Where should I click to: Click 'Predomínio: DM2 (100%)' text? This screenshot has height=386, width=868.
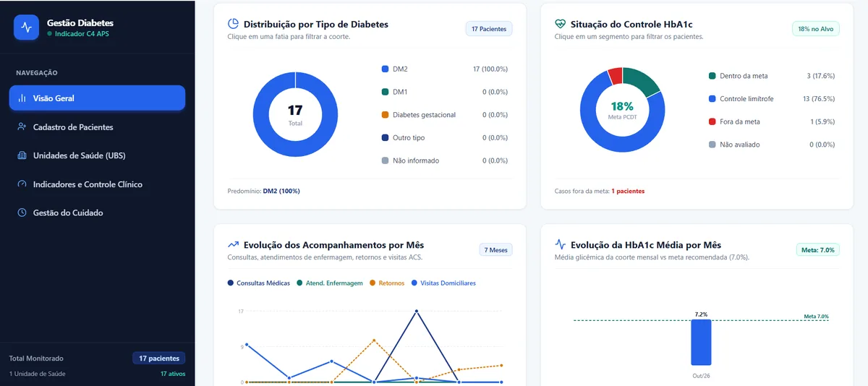point(264,192)
